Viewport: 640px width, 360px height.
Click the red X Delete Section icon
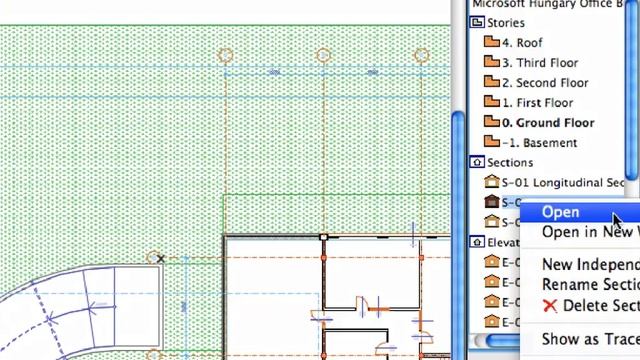pyautogui.click(x=550, y=306)
